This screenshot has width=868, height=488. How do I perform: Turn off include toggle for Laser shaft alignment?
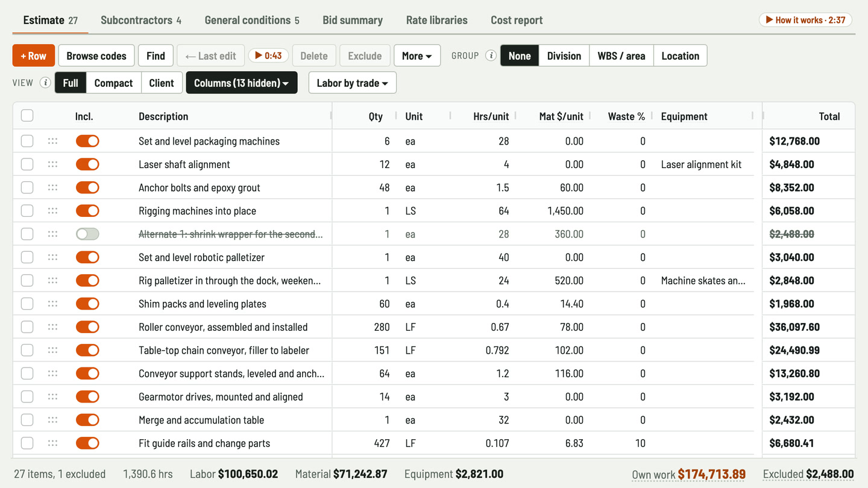pos(87,164)
